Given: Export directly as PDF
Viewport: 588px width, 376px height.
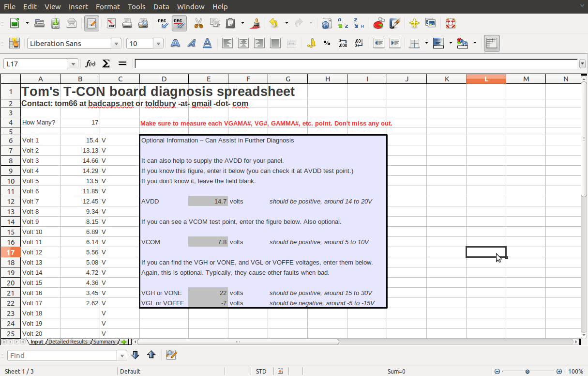Looking at the screenshot, I should [111, 23].
